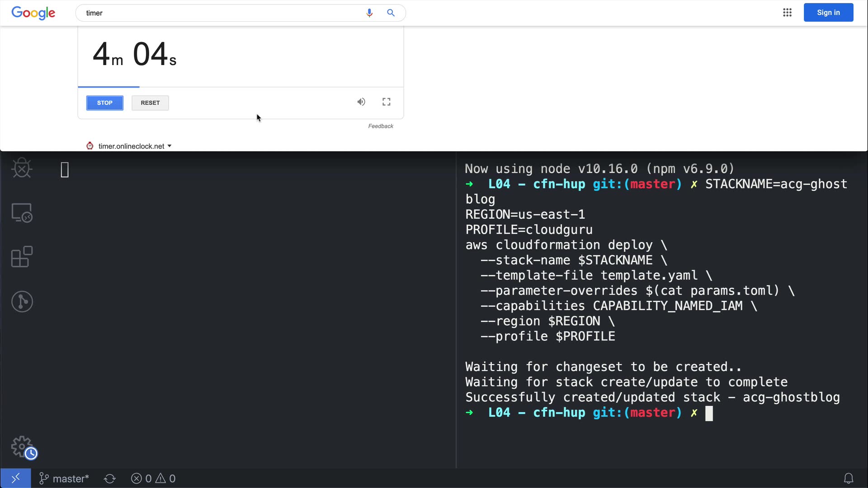Open the Git graph sidebar icon
Screen dimensions: 868x488
point(22,301)
